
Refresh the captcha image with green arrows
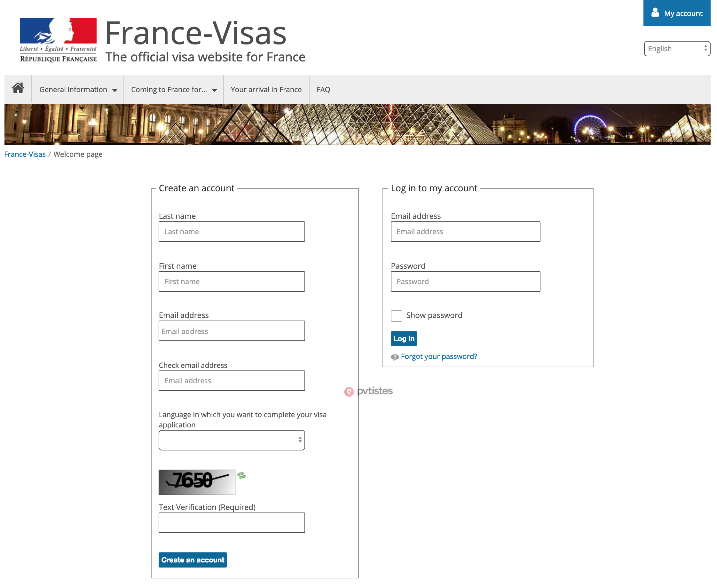tap(241, 475)
